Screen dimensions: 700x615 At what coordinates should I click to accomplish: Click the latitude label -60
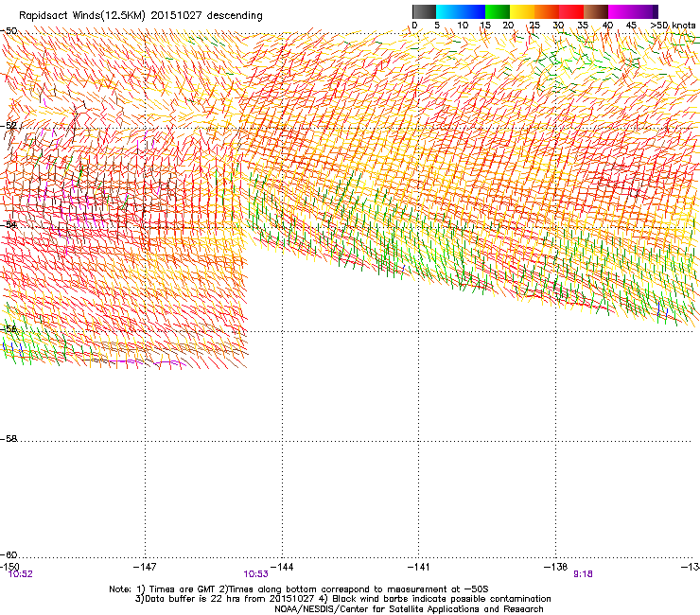(9, 554)
